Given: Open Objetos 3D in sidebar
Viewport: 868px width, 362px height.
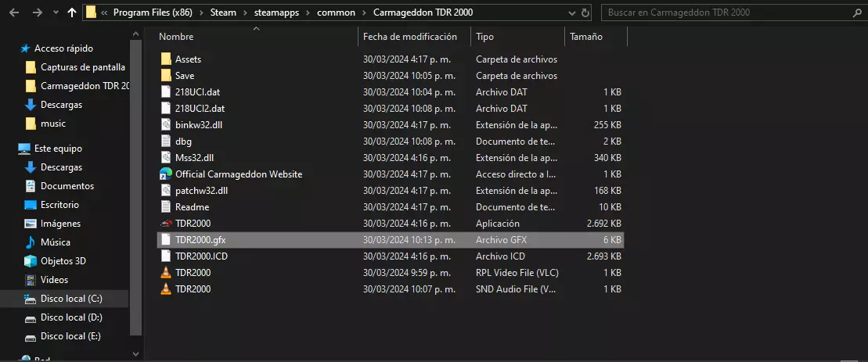Looking at the screenshot, I should click(x=63, y=261).
